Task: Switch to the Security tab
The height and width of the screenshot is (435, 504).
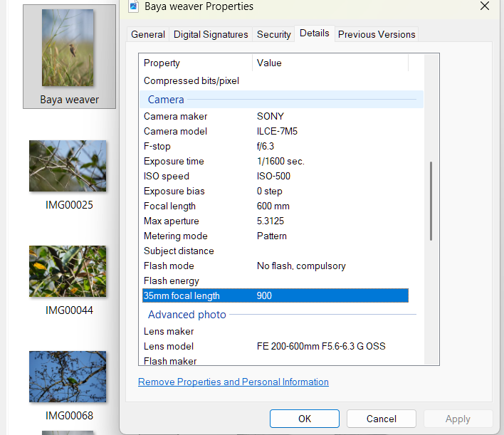Action: coord(274,34)
